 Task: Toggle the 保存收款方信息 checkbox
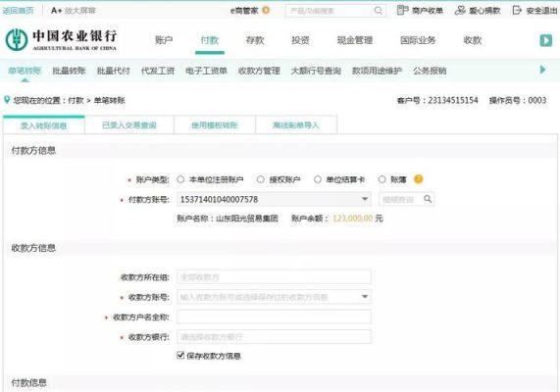click(x=180, y=355)
